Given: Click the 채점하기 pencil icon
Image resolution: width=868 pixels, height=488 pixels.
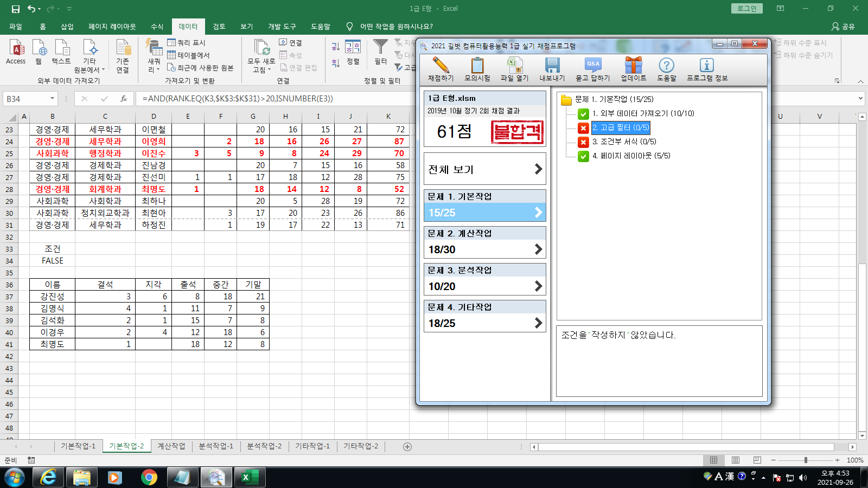Looking at the screenshot, I should pyautogui.click(x=441, y=66).
